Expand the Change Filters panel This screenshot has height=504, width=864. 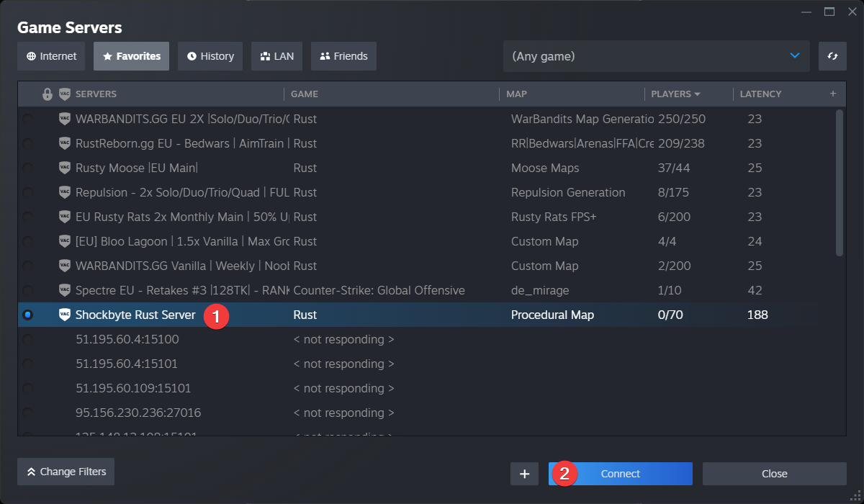66,472
